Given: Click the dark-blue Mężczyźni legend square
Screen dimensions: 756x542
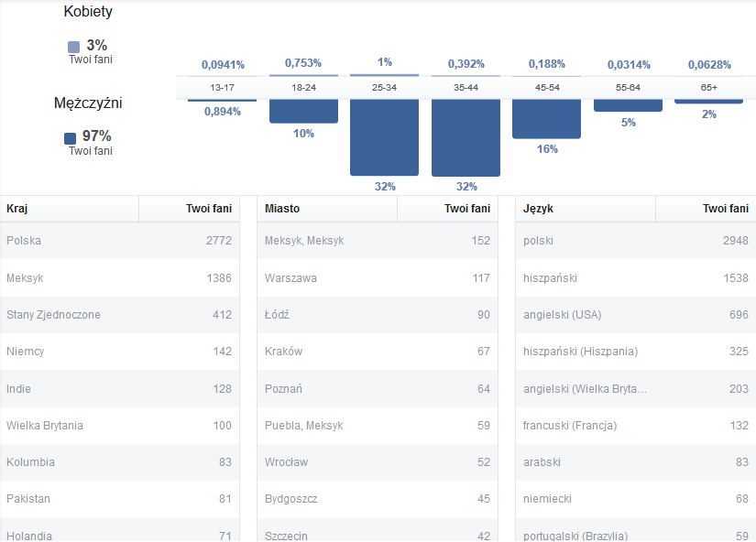Looking at the screenshot, I should tap(71, 138).
